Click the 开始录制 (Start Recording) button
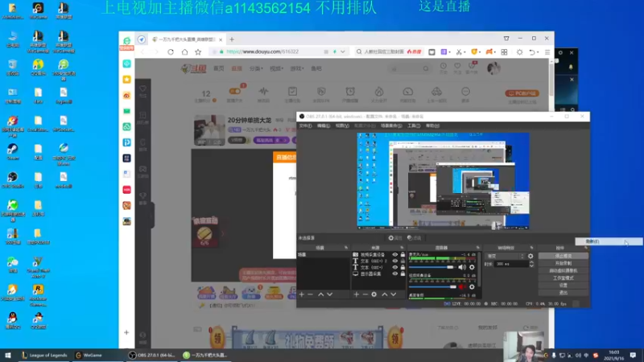The image size is (644, 362). click(563, 263)
